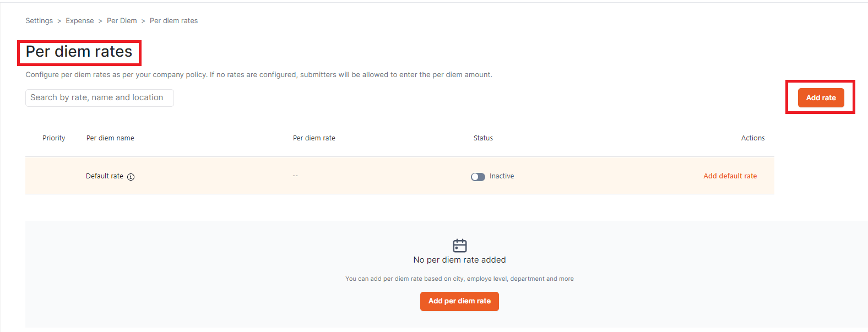The width and height of the screenshot is (868, 332).
Task: Select the Default rate row label
Action: [105, 176]
